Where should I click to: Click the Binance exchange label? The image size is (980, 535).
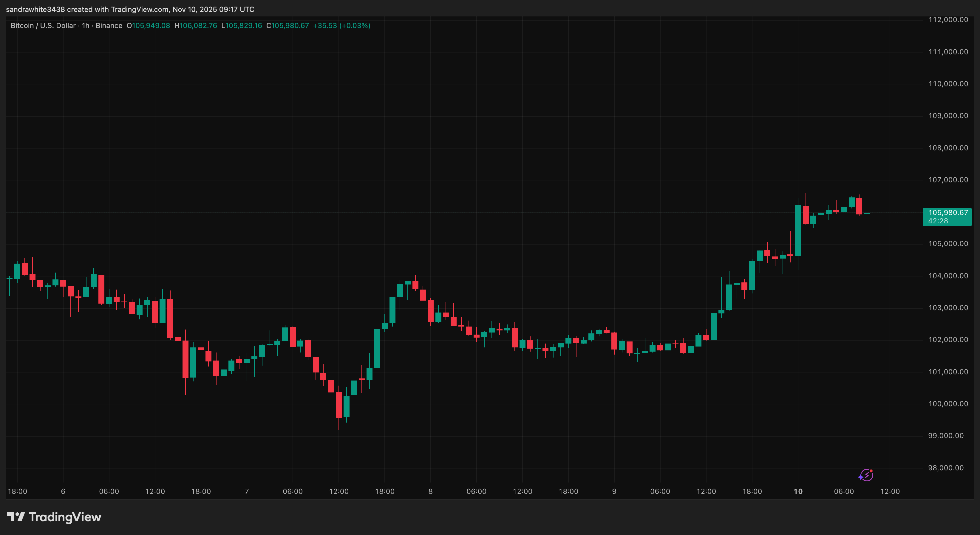coord(109,25)
